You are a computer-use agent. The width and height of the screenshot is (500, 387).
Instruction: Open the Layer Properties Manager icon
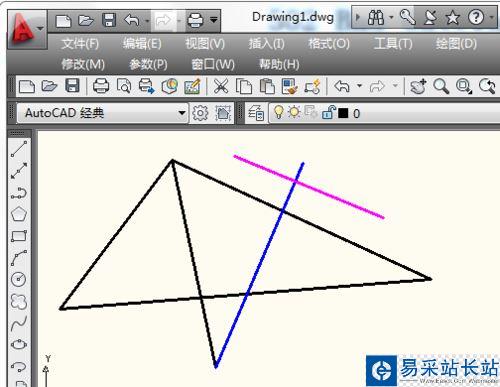[256, 114]
